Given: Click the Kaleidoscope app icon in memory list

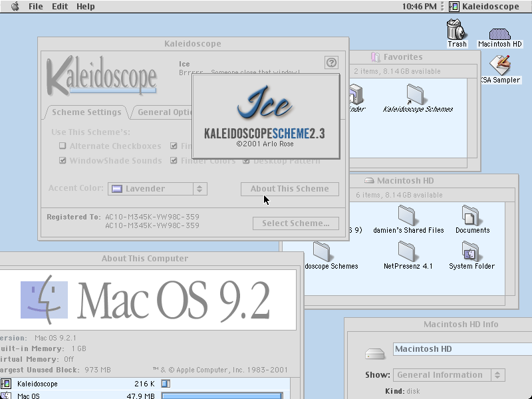Looking at the screenshot, I should coord(6,384).
